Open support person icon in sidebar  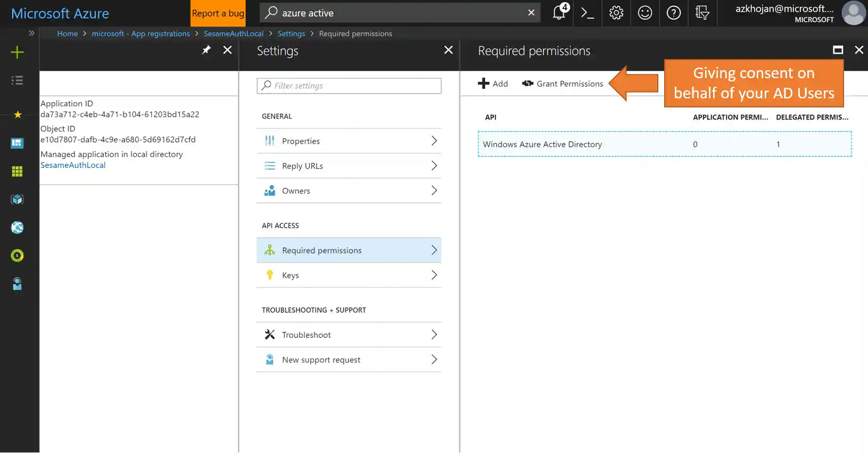[x=17, y=284]
